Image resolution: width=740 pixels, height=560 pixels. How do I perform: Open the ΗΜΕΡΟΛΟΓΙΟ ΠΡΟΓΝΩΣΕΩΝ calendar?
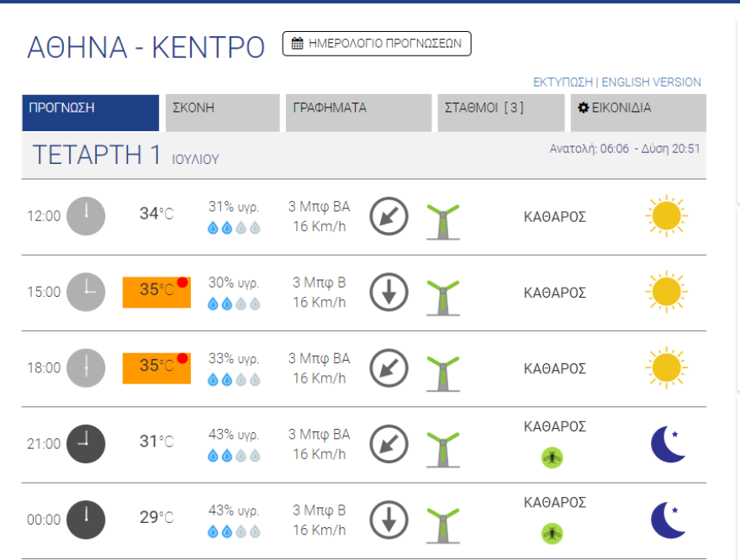(x=377, y=44)
